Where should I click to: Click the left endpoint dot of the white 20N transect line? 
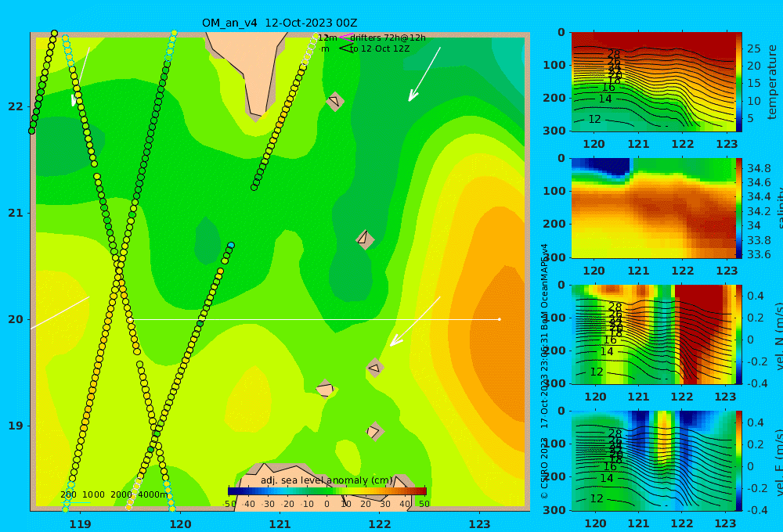130,319
